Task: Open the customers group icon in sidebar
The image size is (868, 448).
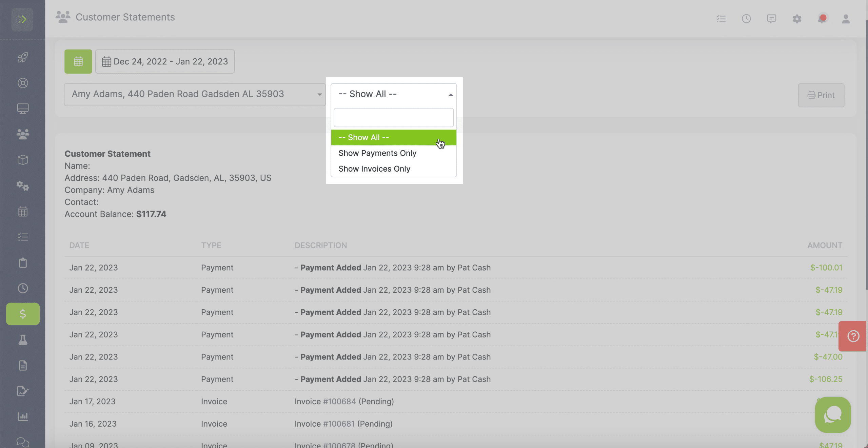Action: click(x=23, y=134)
